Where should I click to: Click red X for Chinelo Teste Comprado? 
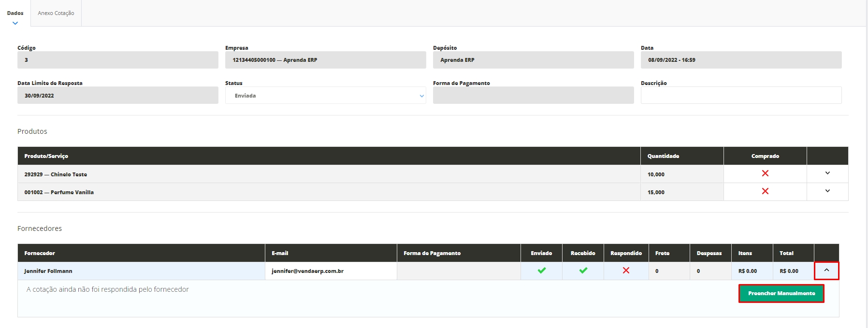point(765,173)
